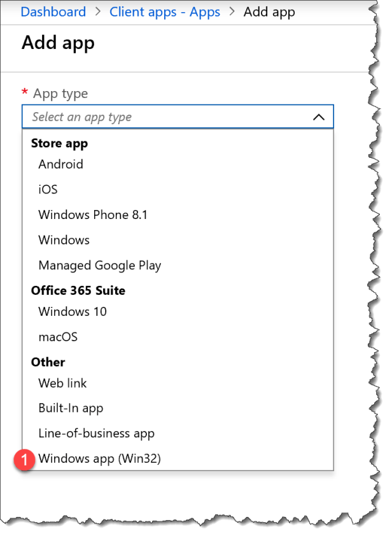Go to Client apps - Apps breadcrumb
The height and width of the screenshot is (538, 392).
(165, 12)
